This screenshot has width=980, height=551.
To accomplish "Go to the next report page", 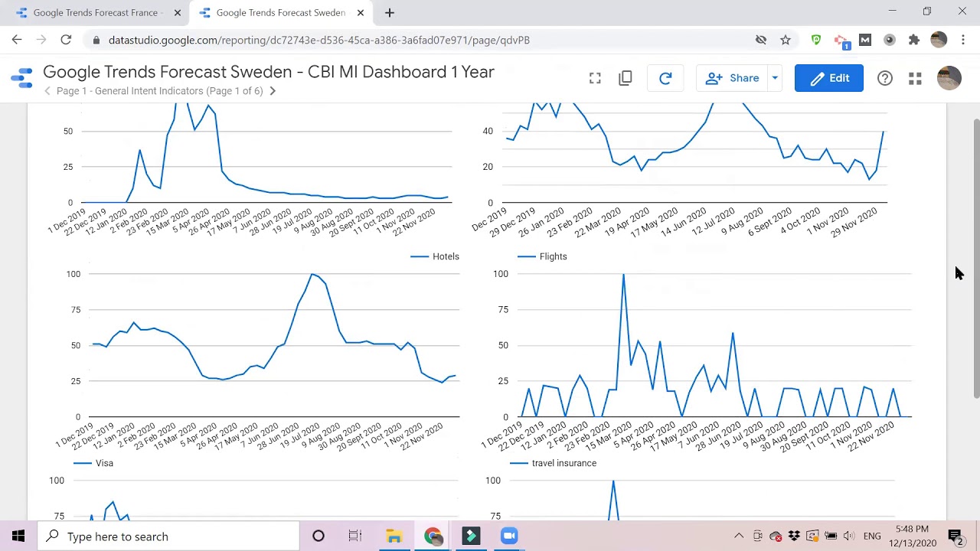I will click(x=272, y=91).
